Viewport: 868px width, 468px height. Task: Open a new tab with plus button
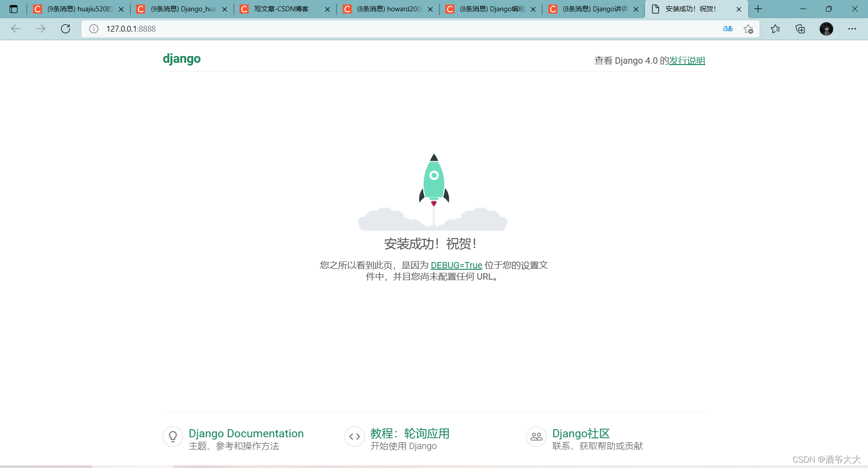pyautogui.click(x=758, y=9)
